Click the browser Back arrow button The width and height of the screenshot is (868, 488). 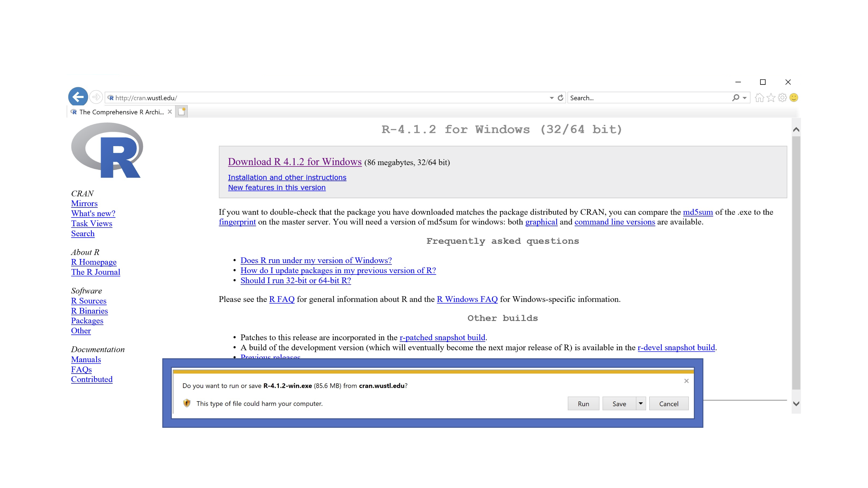(x=78, y=97)
